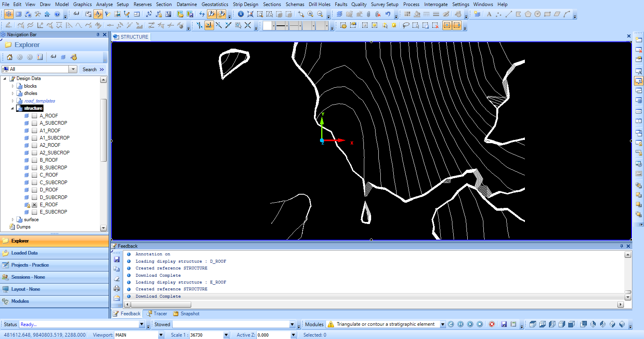This screenshot has height=339, width=644.
Task: Switch to the Tracer tab
Action: point(157,314)
